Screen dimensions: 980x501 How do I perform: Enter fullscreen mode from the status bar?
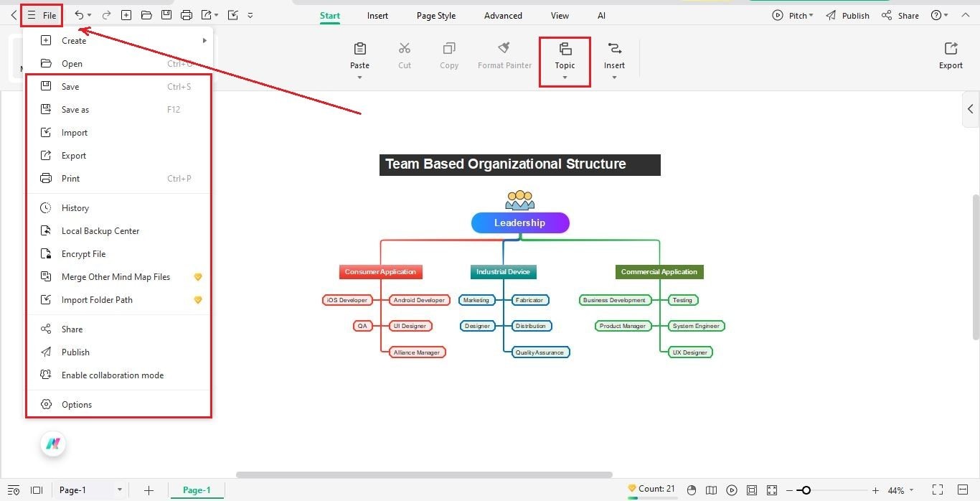(x=939, y=490)
